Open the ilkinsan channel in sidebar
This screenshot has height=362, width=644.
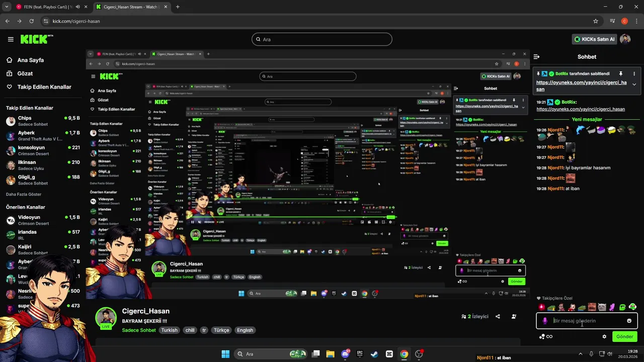[43, 165]
